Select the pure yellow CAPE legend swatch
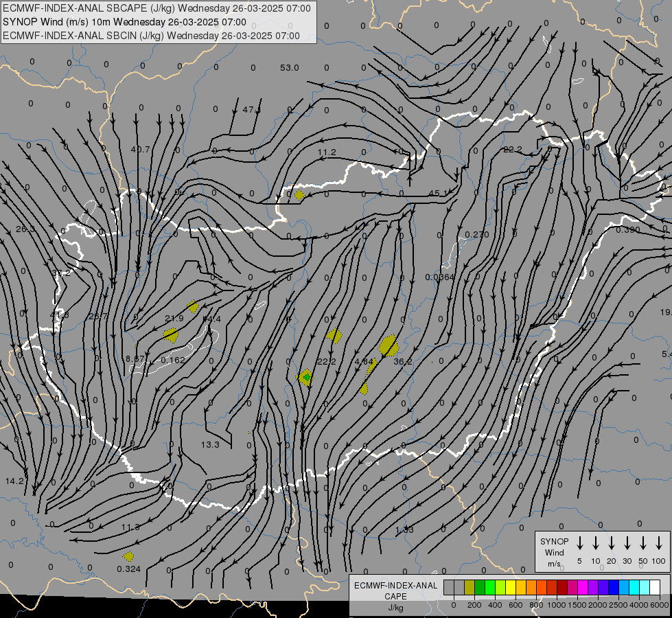The image size is (672, 618). pos(511,587)
